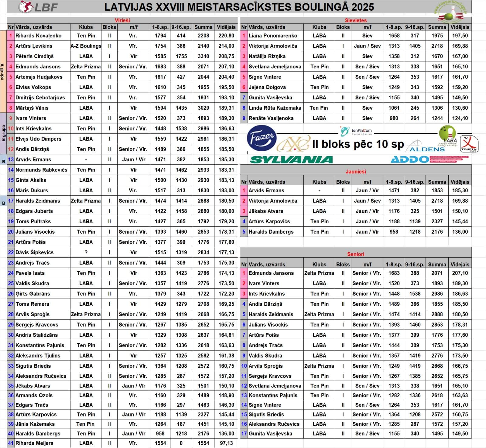Image resolution: width=486 pixels, height=448 pixels.
Task: Select the average value '197,50'
Action: point(460,36)
